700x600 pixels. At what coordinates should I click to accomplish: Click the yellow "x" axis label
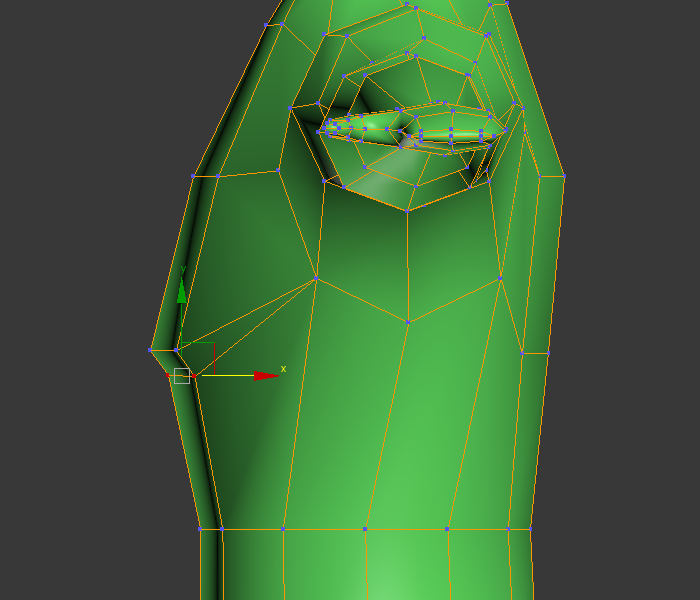click(283, 369)
